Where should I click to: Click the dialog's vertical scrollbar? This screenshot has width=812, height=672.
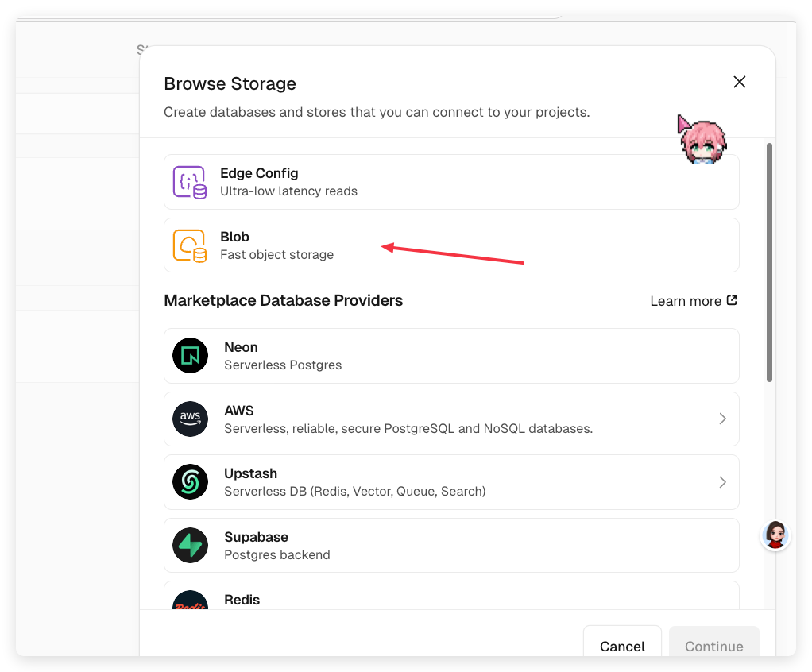coord(769,262)
